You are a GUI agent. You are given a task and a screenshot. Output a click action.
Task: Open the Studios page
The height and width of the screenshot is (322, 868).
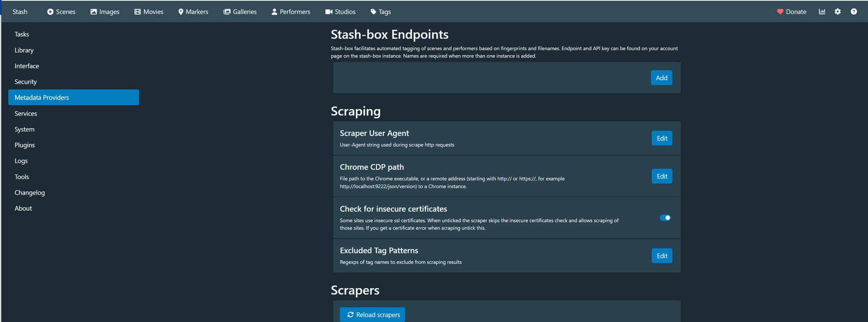point(341,12)
